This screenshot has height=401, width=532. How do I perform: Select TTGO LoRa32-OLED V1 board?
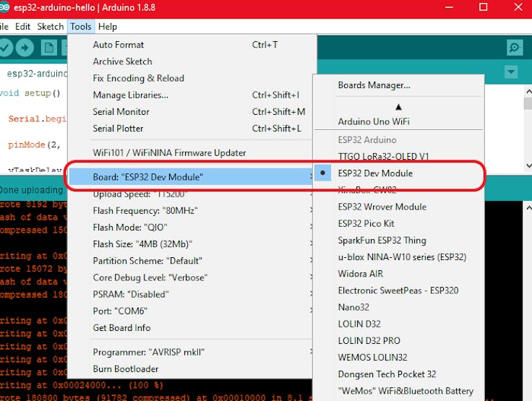tap(399, 156)
